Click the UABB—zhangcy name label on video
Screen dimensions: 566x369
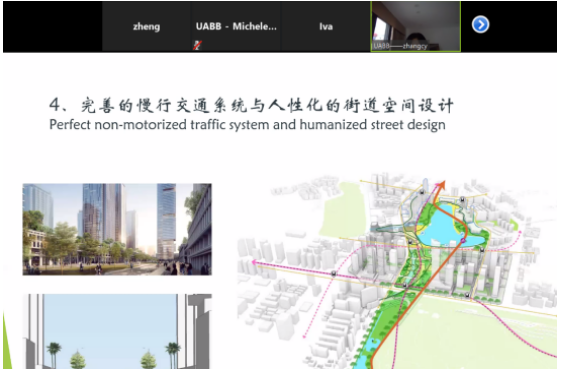coord(400,46)
